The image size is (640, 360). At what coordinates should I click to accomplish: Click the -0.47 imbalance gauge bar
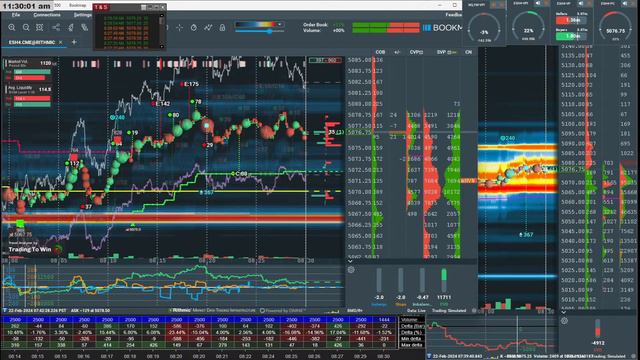(422, 280)
